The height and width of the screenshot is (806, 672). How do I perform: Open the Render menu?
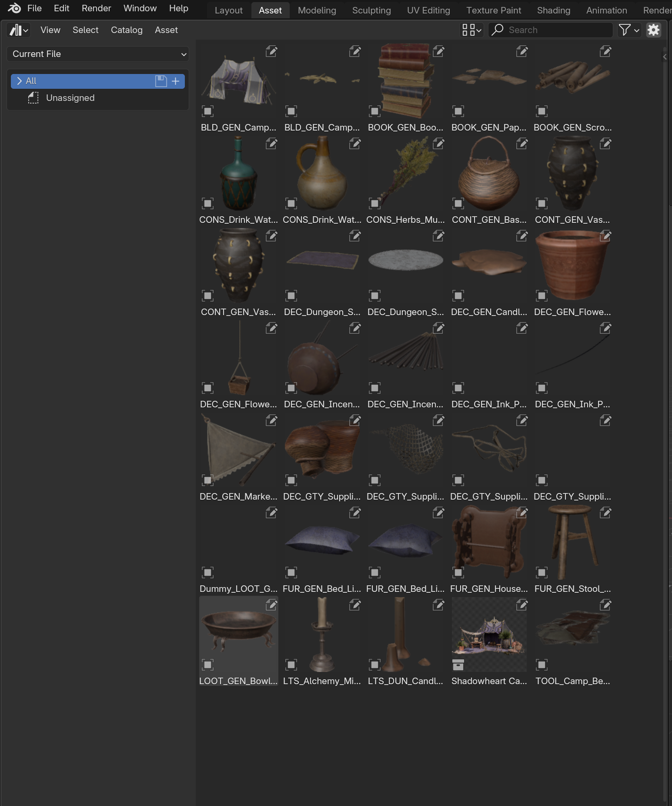96,8
